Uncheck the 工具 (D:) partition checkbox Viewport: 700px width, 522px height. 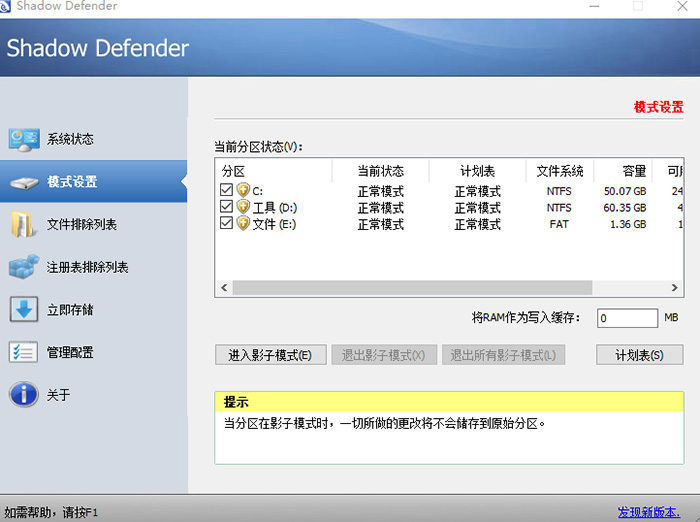(226, 206)
